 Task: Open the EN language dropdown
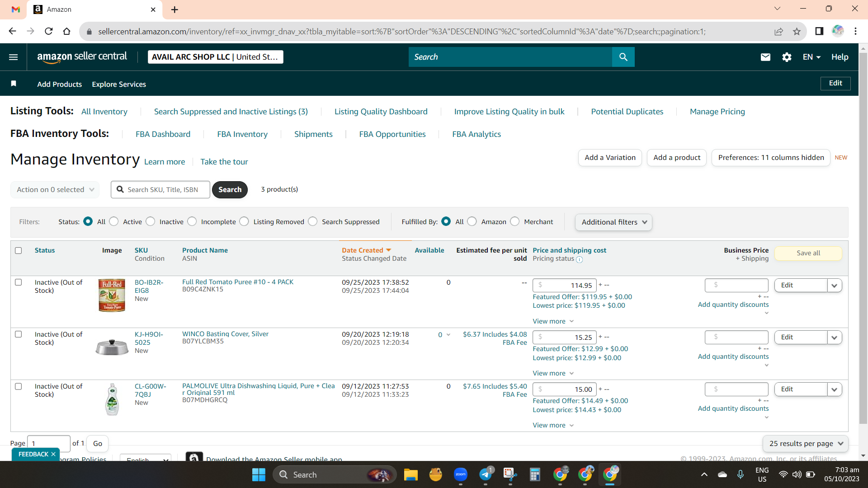click(811, 57)
